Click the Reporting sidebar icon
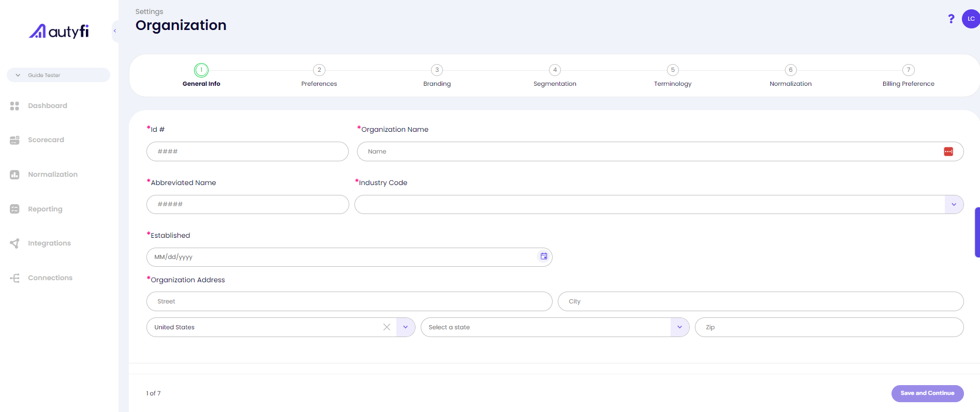 pos(14,209)
